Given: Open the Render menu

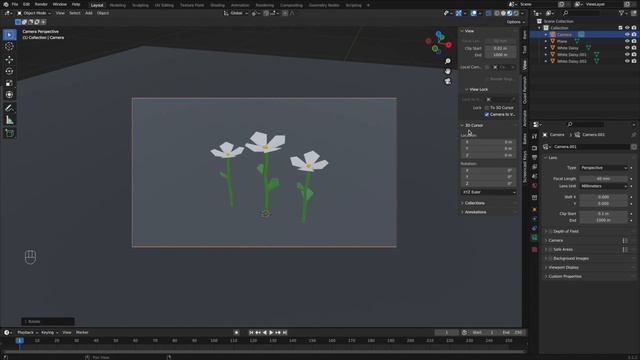Looking at the screenshot, I should point(41,4).
